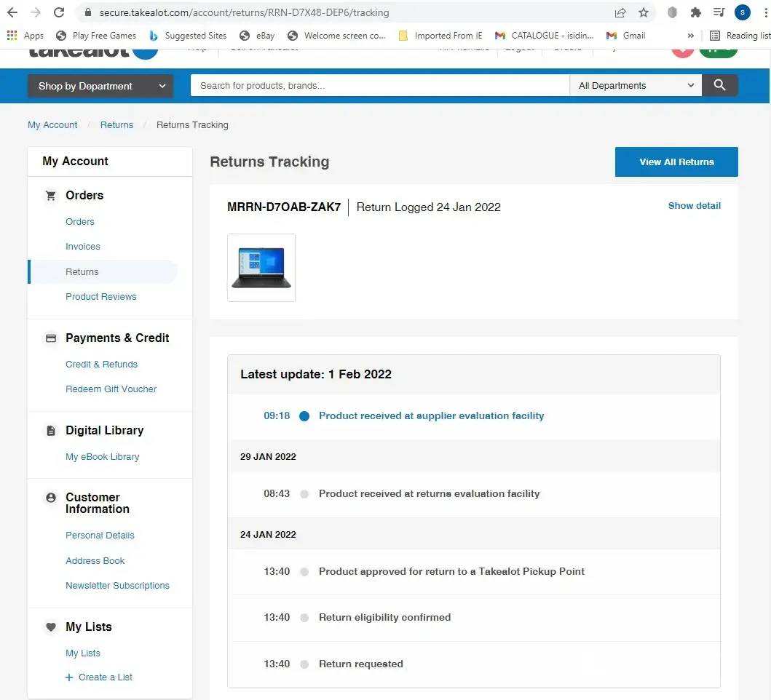Click the magnifying glass search button

(x=719, y=85)
